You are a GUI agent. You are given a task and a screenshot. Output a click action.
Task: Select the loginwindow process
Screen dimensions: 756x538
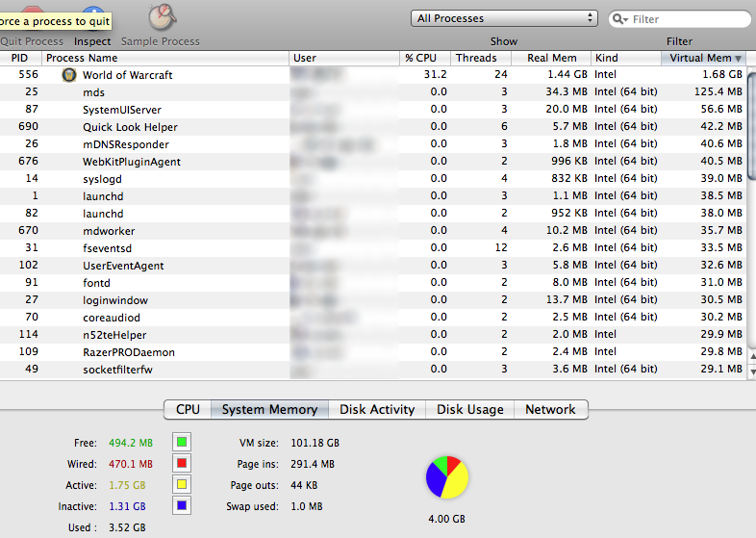[x=373, y=300]
